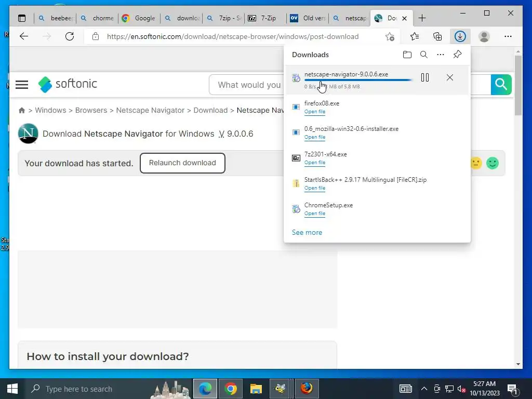Image resolution: width=532 pixels, height=399 pixels.
Task: Open more options in Downloads panel
Action: point(441,55)
